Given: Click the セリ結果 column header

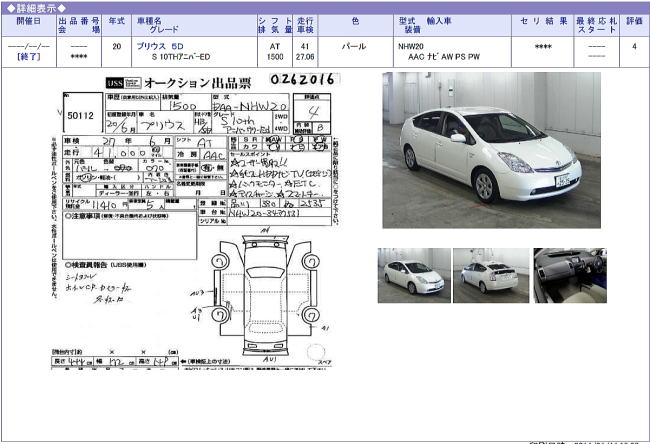Looking at the screenshot, I should pyautogui.click(x=543, y=25).
